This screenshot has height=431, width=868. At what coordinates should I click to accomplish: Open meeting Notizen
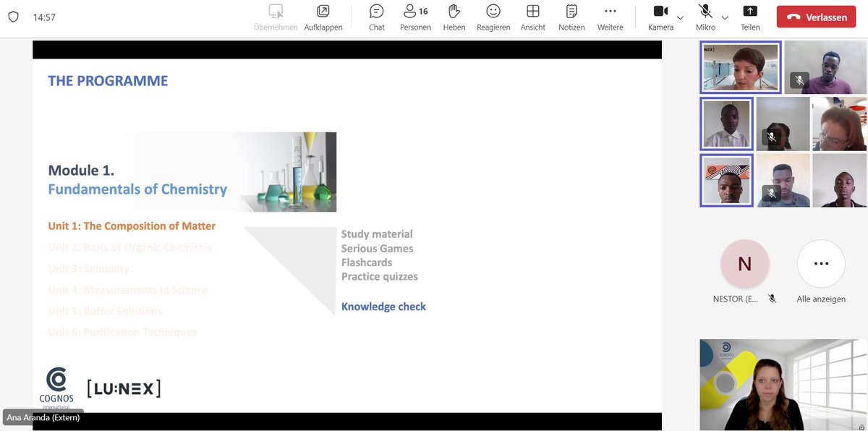pyautogui.click(x=571, y=16)
